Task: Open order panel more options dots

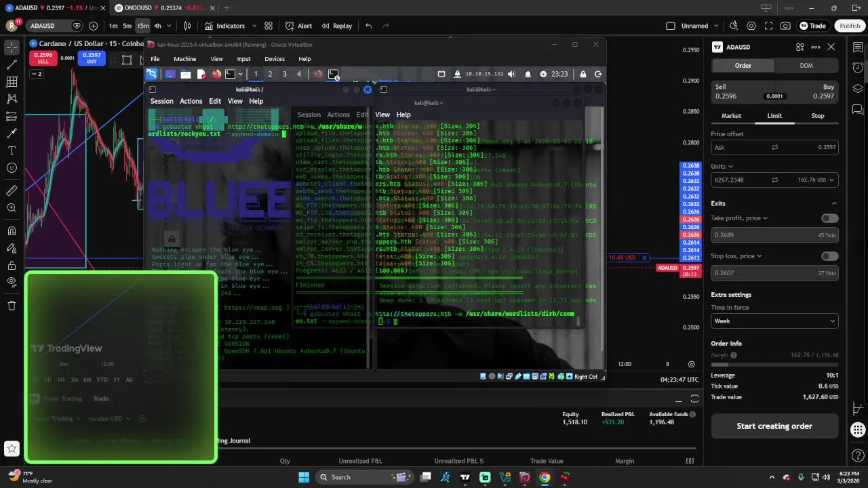Action: pos(815,47)
